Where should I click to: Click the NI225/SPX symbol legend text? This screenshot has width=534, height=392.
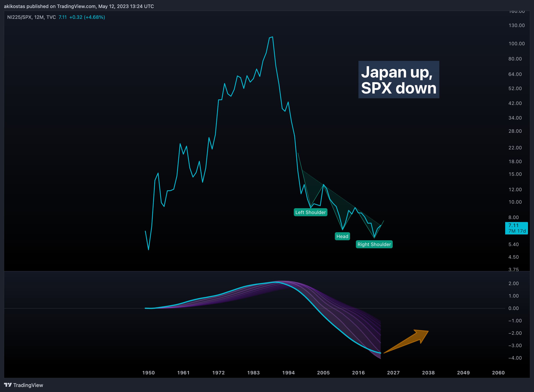pos(32,17)
